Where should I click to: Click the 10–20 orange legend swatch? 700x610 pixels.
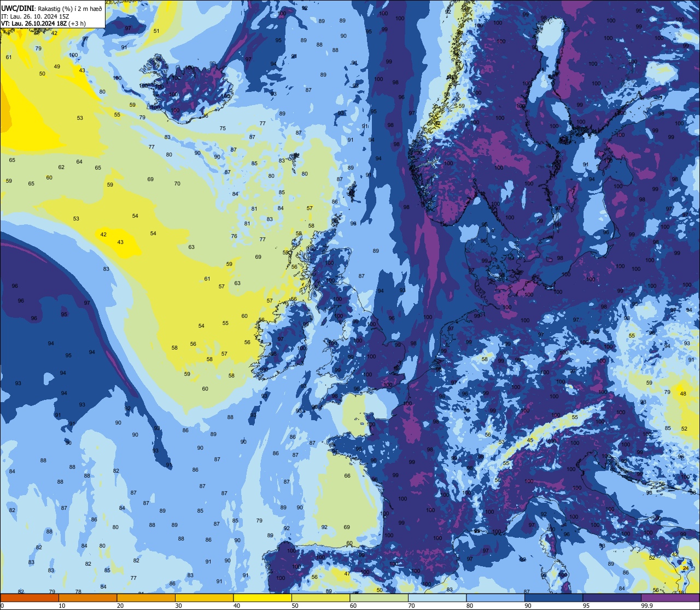87,597
